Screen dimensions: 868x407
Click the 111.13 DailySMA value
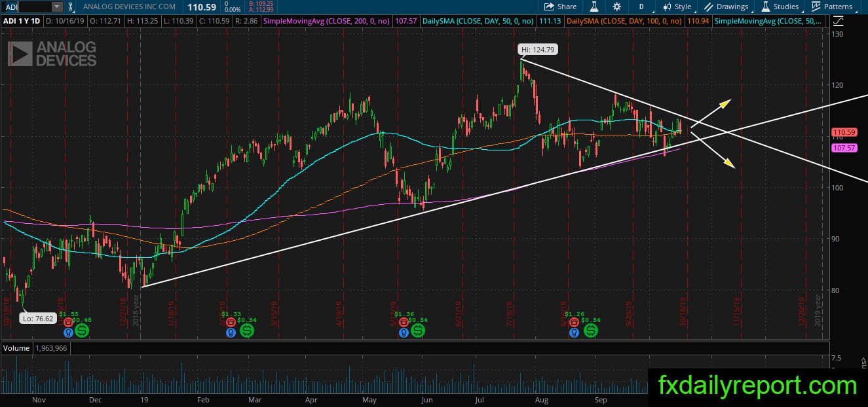tap(550, 22)
